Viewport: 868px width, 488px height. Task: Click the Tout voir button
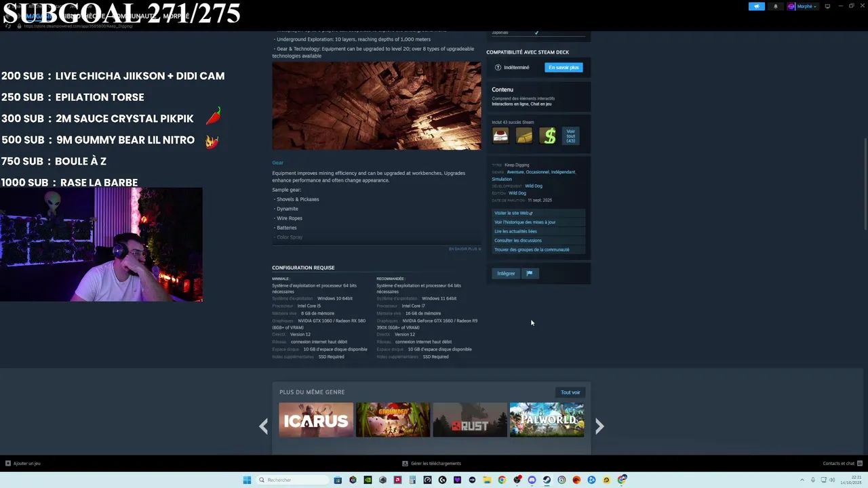[x=570, y=392]
